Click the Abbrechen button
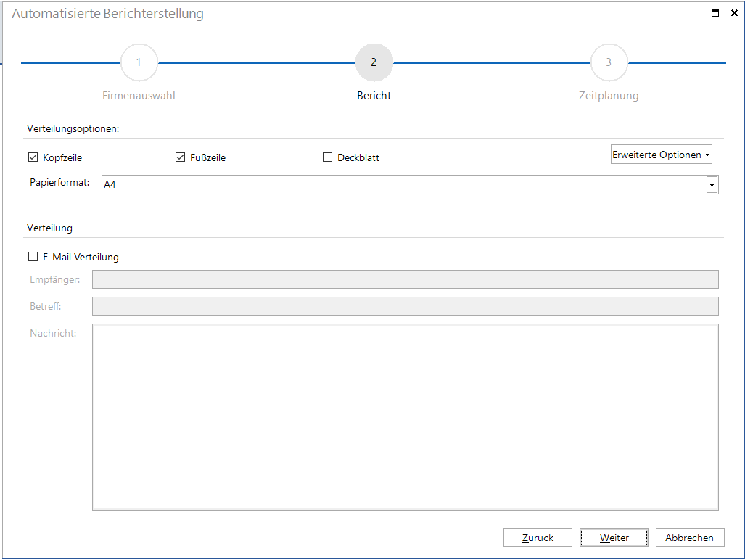 click(x=689, y=538)
